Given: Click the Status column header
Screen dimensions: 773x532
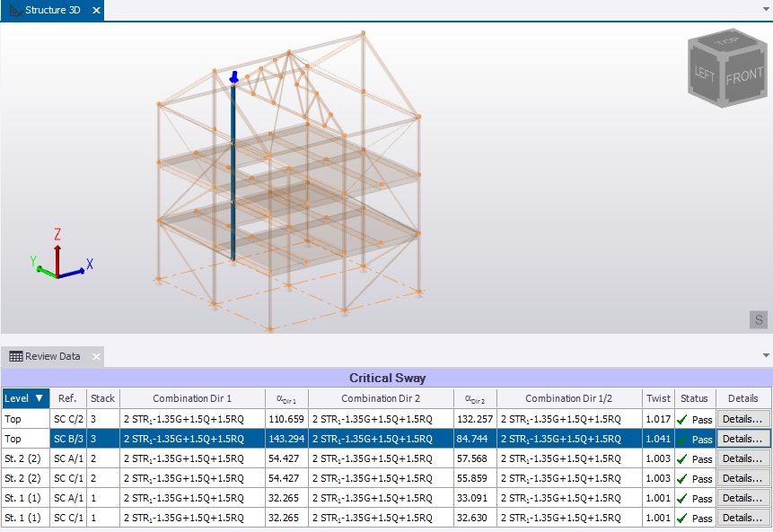Looking at the screenshot, I should (693, 398).
